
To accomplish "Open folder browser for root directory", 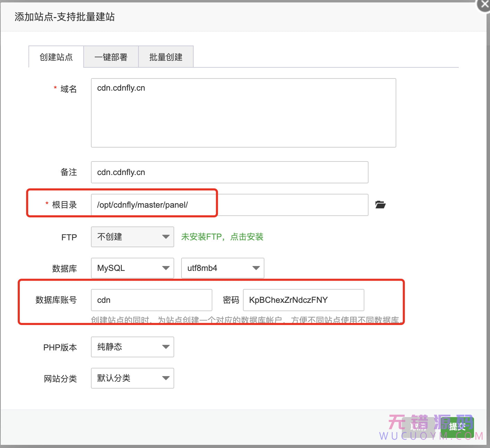I will click(x=380, y=205).
